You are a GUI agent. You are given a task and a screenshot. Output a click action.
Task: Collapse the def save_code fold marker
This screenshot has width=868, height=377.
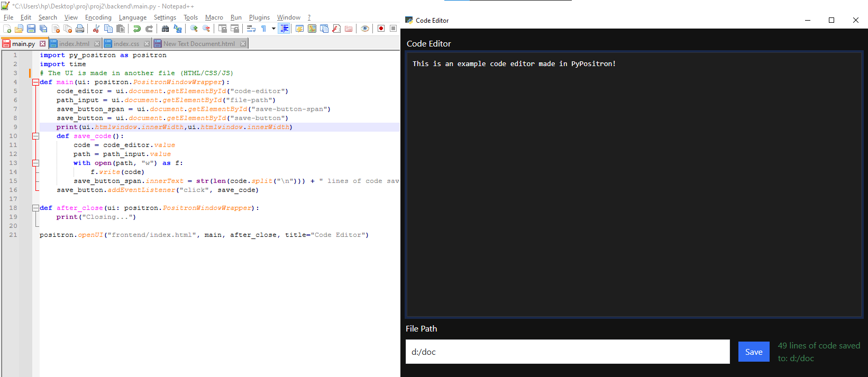pyautogui.click(x=35, y=136)
